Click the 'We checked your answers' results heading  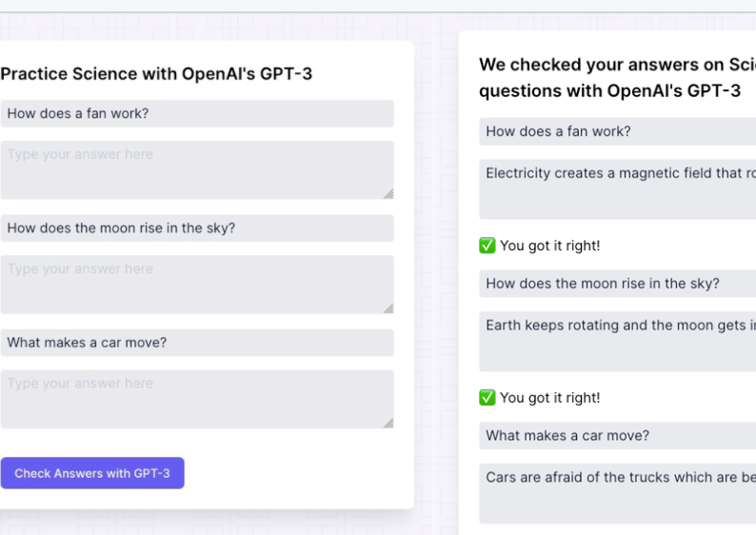[x=618, y=78]
